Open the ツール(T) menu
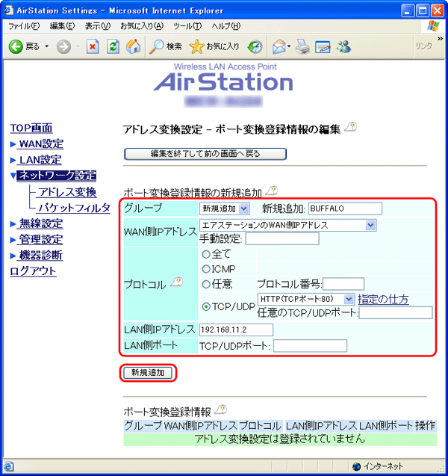The image size is (448, 476). [x=187, y=26]
